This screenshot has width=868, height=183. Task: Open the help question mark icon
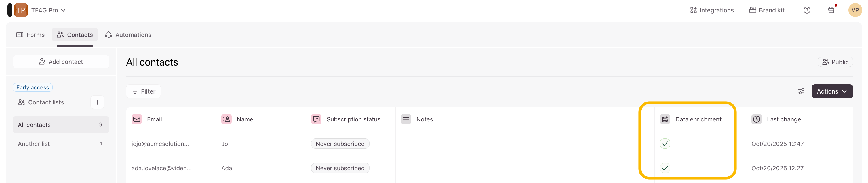[807, 10]
